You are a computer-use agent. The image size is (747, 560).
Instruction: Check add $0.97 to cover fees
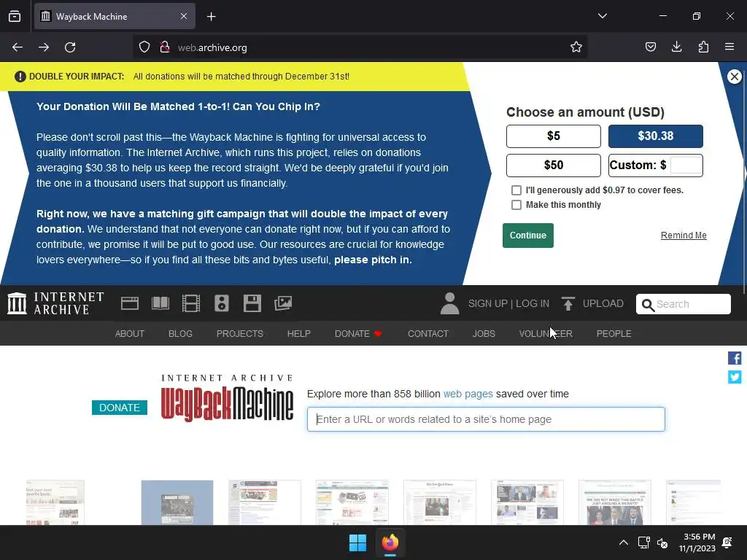(516, 190)
